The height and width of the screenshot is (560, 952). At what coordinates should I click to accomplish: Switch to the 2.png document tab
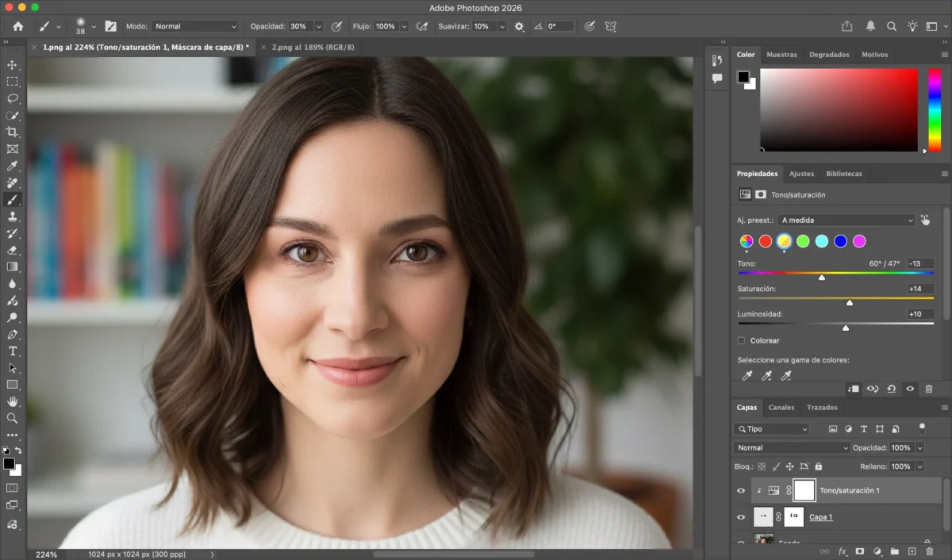click(313, 48)
